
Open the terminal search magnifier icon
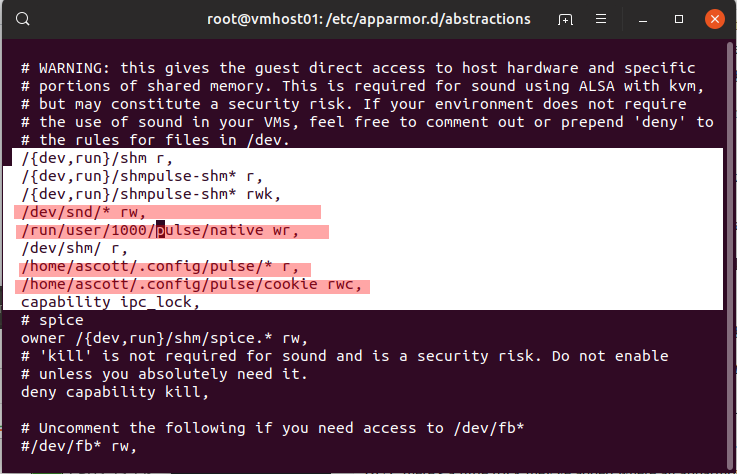pos(23,19)
